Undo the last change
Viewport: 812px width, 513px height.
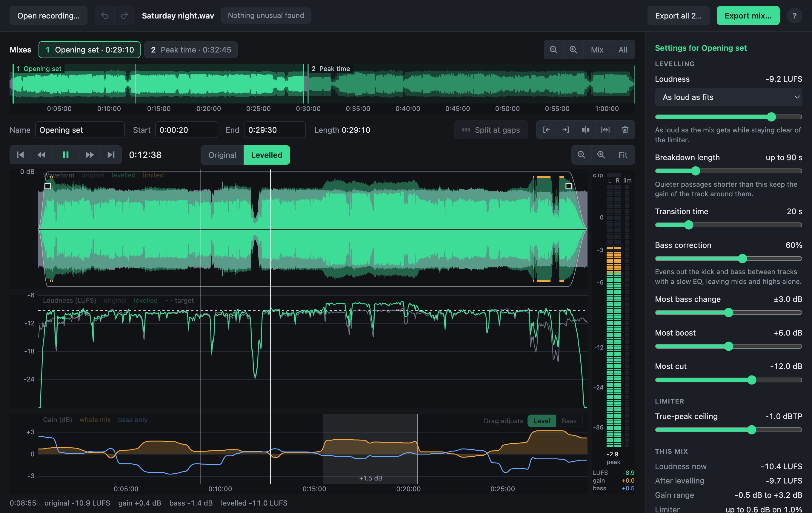coord(104,16)
